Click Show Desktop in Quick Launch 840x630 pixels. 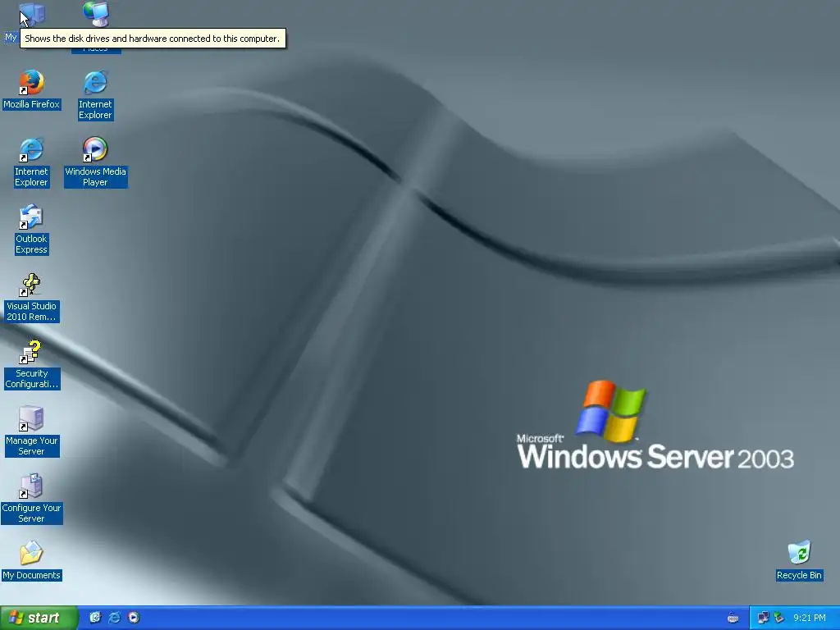click(95, 618)
